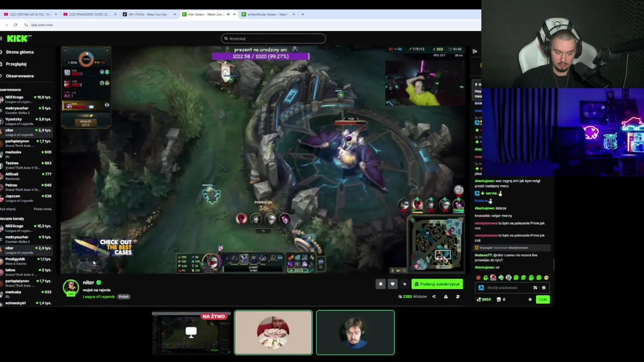
Task: Open the emoji picker in chat input
Action: click(543, 288)
